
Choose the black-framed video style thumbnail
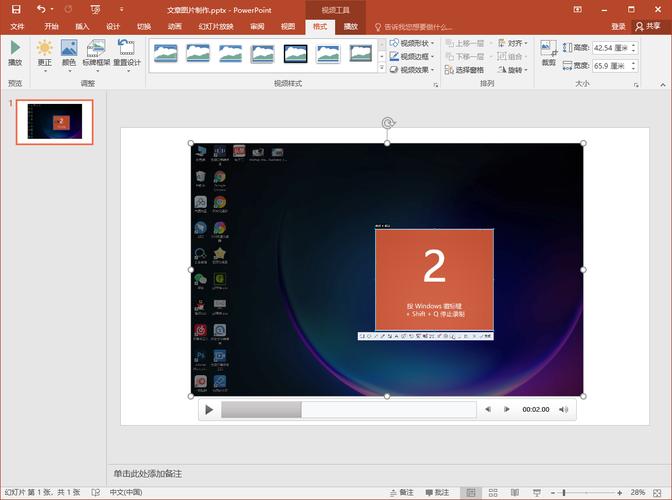click(296, 54)
